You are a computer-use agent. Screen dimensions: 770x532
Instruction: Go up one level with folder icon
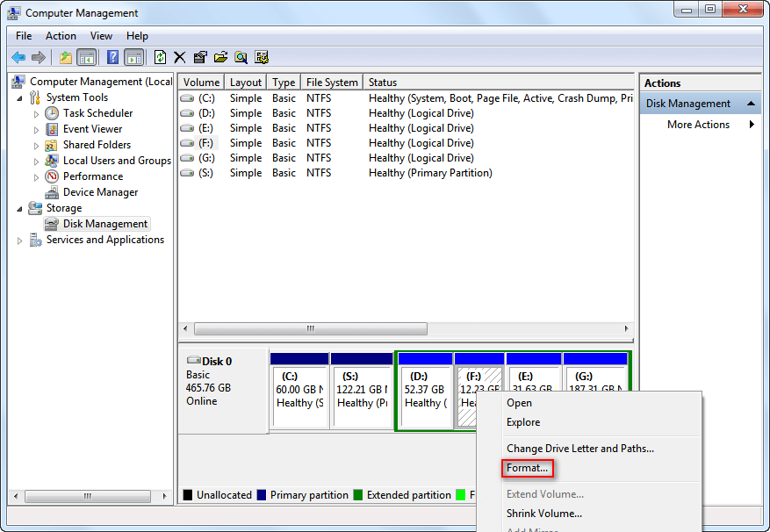pyautogui.click(x=66, y=57)
